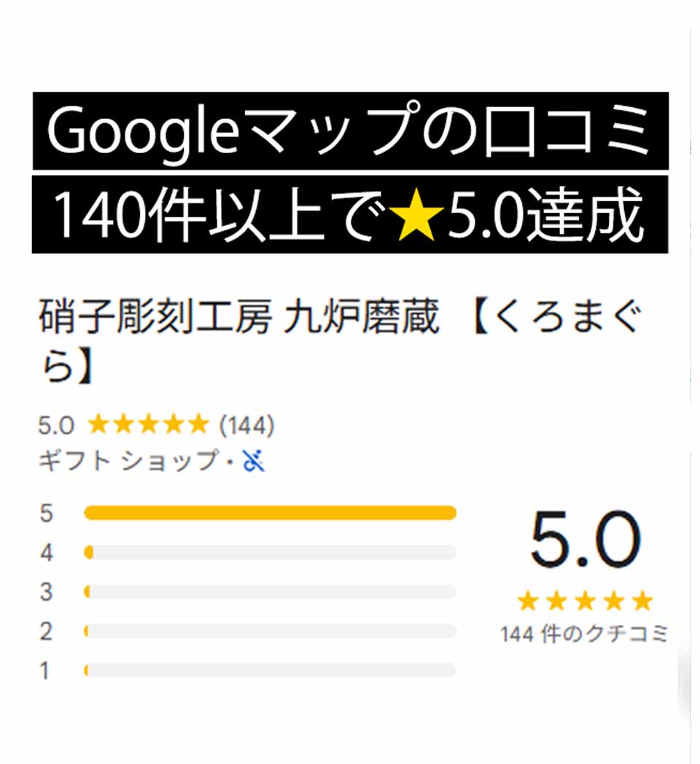Filter reviews by the 2-star bar

(270, 631)
